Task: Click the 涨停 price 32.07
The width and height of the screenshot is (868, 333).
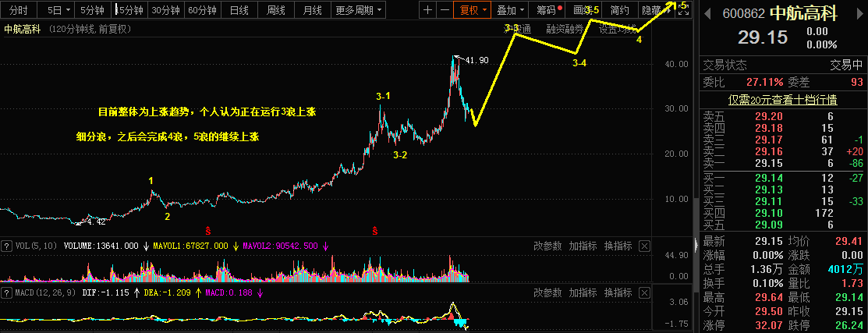Action: coord(769,325)
